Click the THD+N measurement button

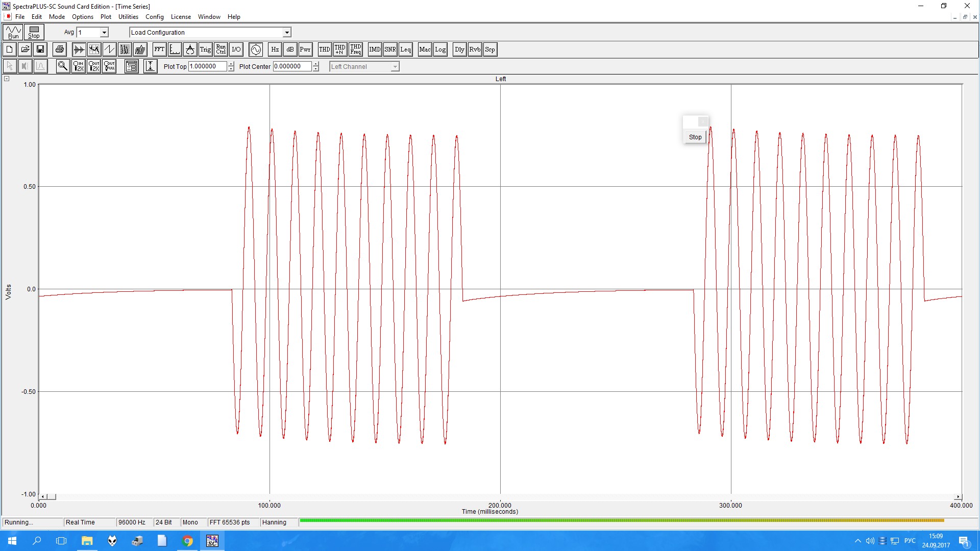coord(340,49)
